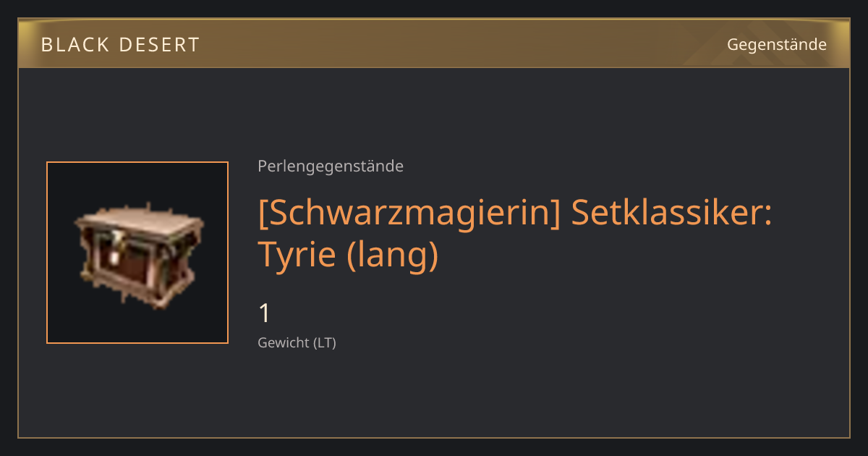The width and height of the screenshot is (868, 456).
Task: Open the Gegenstände category link
Action: (777, 44)
